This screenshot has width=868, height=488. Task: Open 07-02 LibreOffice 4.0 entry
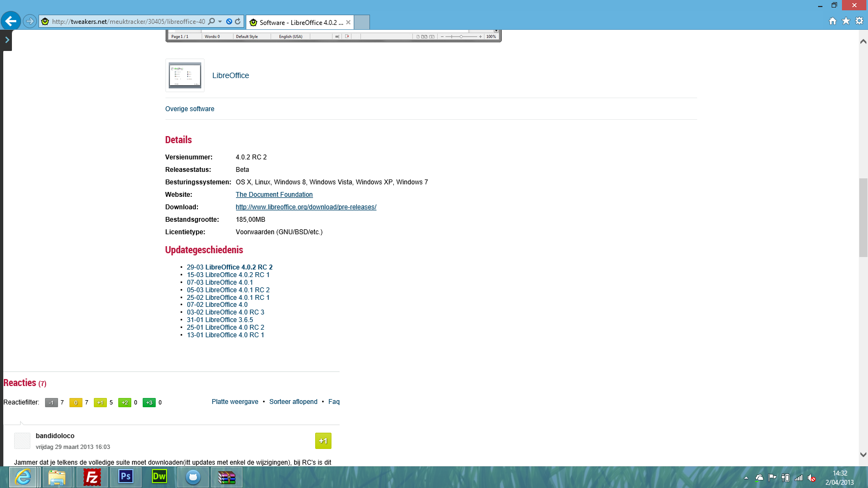pos(217,305)
